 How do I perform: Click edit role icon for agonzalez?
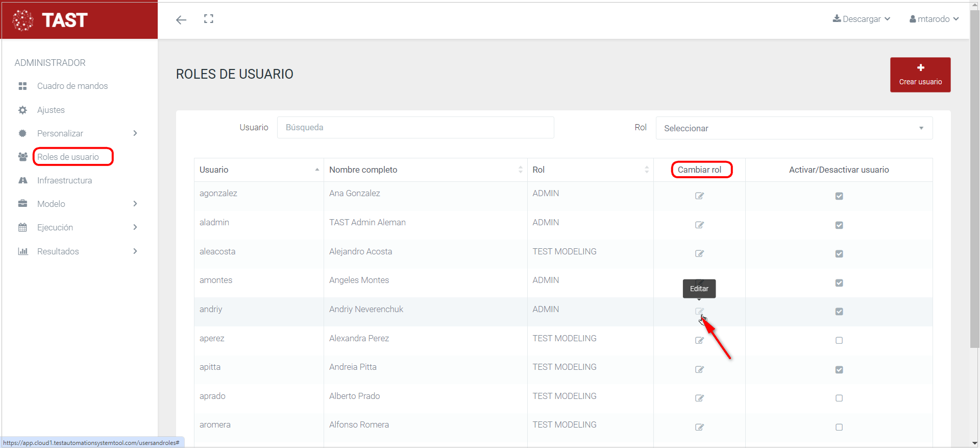pos(699,196)
